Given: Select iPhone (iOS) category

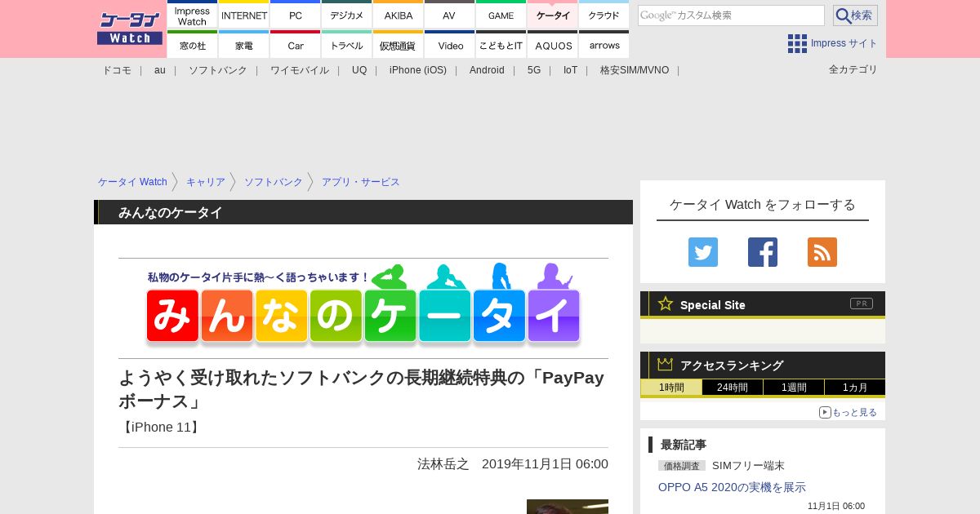Looking at the screenshot, I should (418, 70).
